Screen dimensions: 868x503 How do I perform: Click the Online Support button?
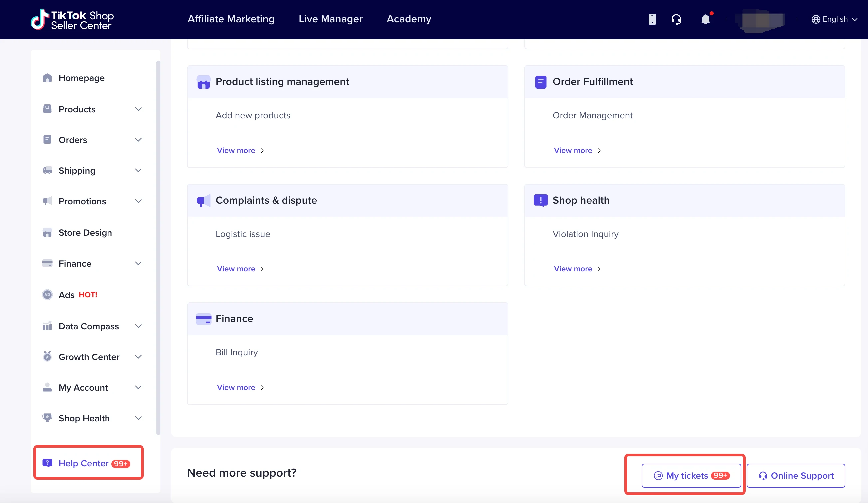[x=796, y=475]
